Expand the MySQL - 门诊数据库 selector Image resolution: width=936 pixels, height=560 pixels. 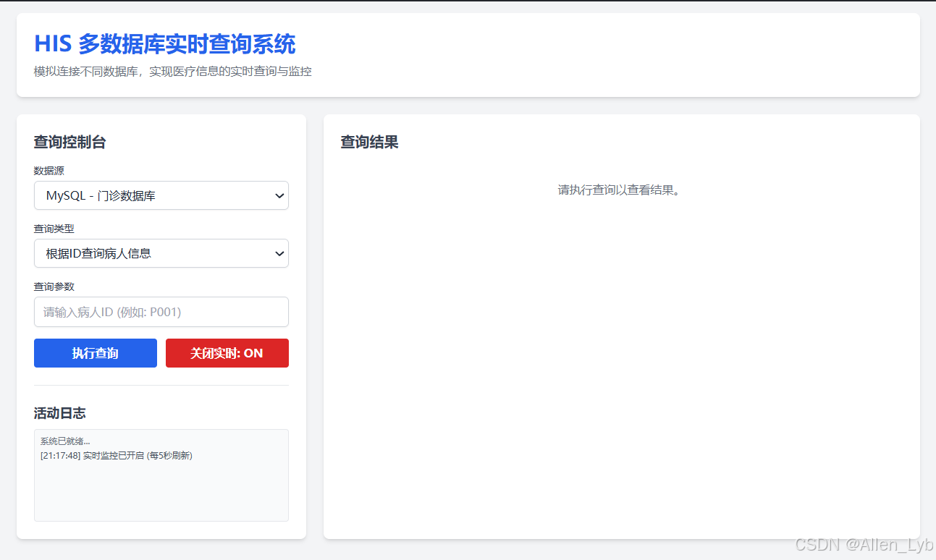click(x=161, y=195)
